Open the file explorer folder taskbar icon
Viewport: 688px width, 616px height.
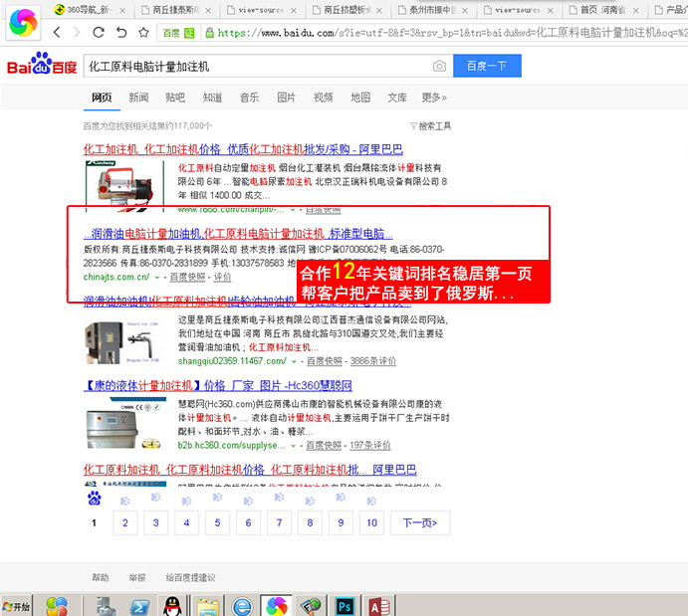[208, 607]
